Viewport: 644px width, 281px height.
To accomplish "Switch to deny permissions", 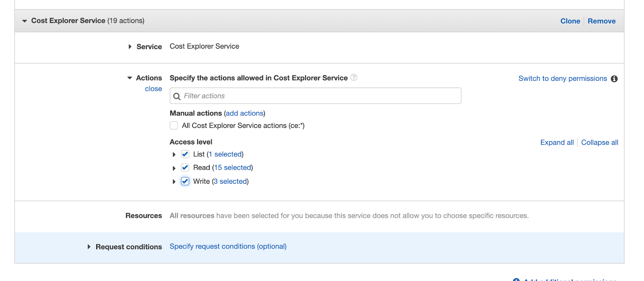I will tap(563, 78).
